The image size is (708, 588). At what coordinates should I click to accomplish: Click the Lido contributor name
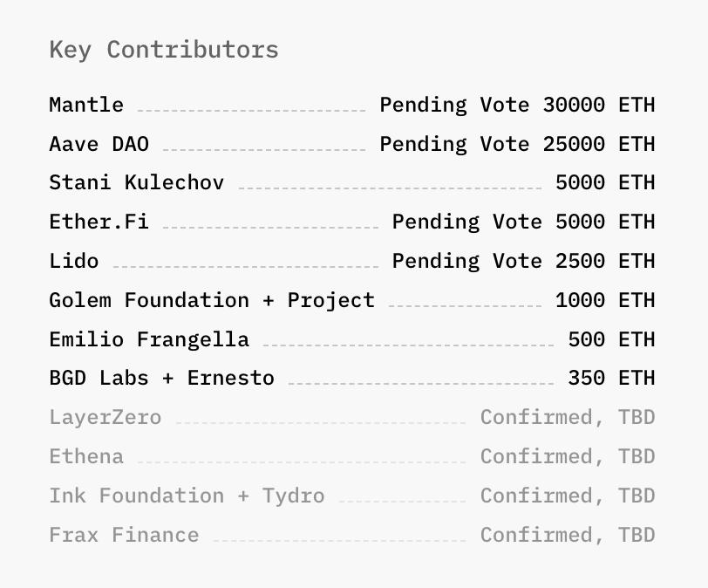[x=74, y=261]
